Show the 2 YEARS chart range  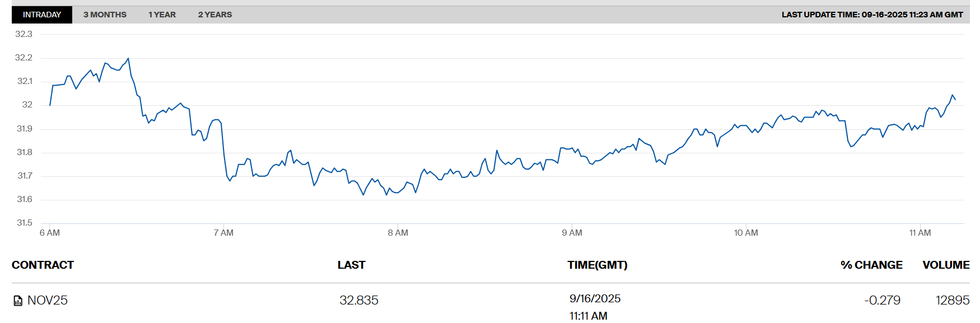(214, 15)
